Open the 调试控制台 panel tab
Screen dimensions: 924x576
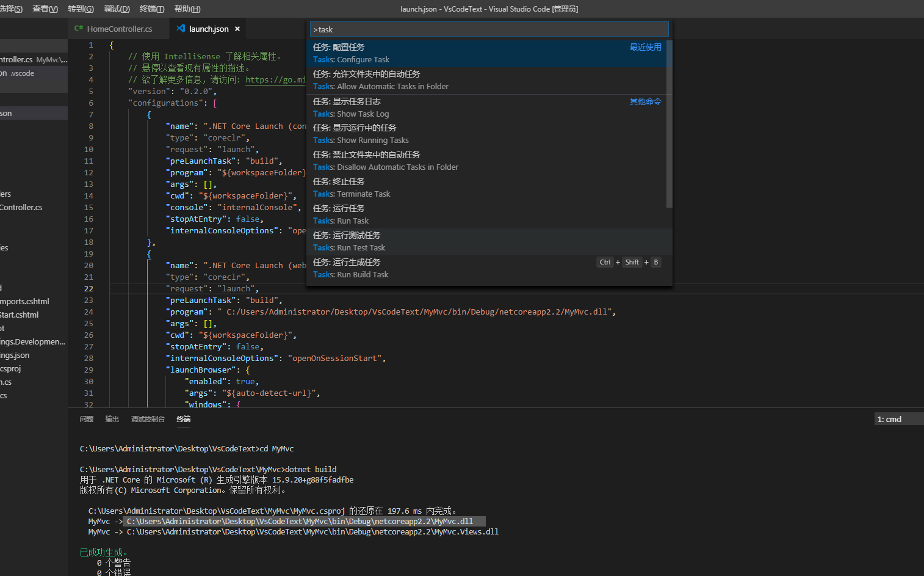tap(148, 419)
